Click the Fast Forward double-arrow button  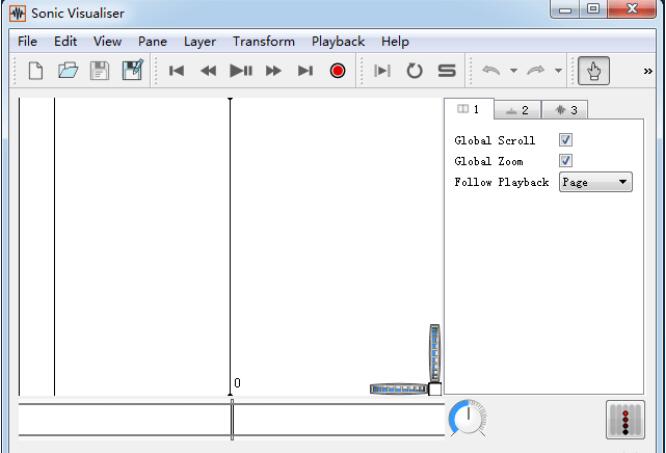point(273,71)
